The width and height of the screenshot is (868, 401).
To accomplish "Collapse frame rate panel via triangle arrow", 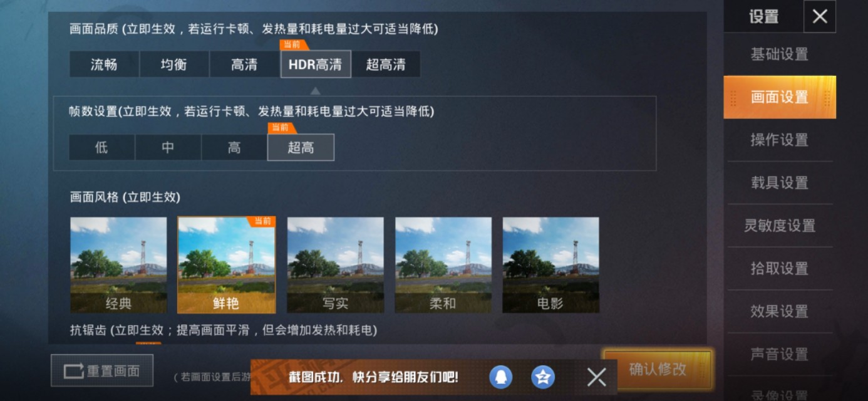I will tap(316, 91).
